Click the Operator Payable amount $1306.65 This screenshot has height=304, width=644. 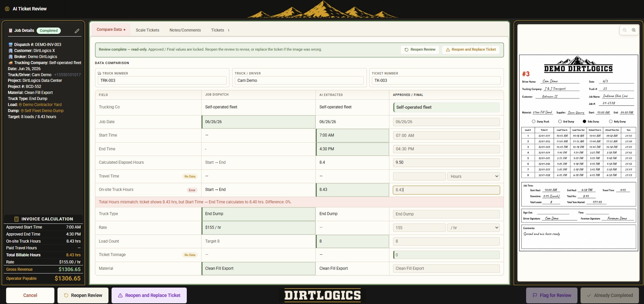click(x=68, y=278)
